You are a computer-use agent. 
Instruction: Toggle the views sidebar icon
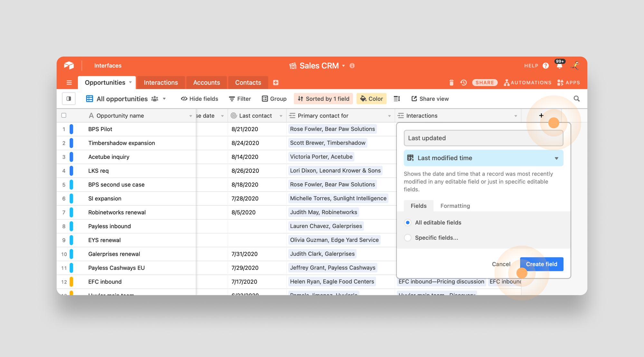[x=69, y=99]
